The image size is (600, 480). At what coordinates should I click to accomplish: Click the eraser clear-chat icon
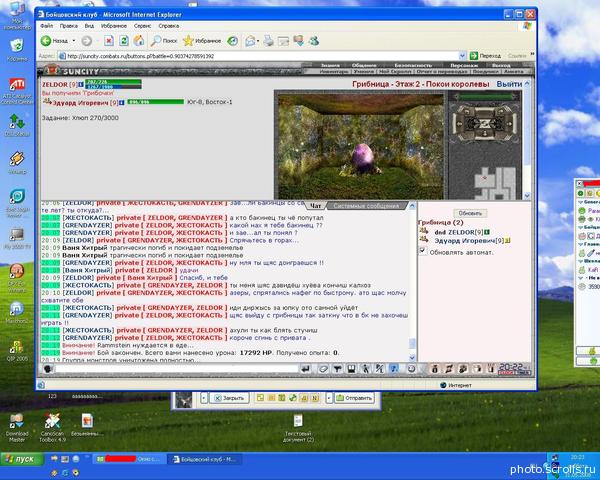pos(324,369)
